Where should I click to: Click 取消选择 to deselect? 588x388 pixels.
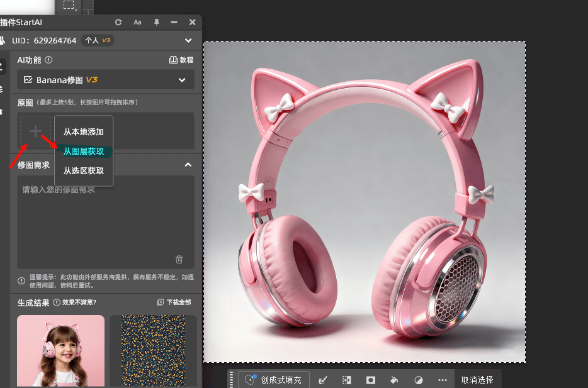point(477,380)
